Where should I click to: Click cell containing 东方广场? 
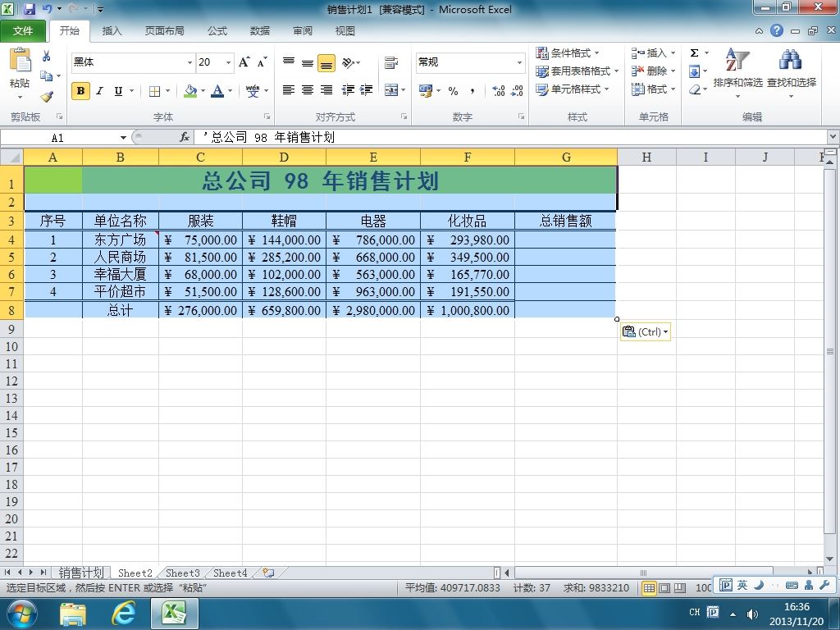tap(120, 240)
